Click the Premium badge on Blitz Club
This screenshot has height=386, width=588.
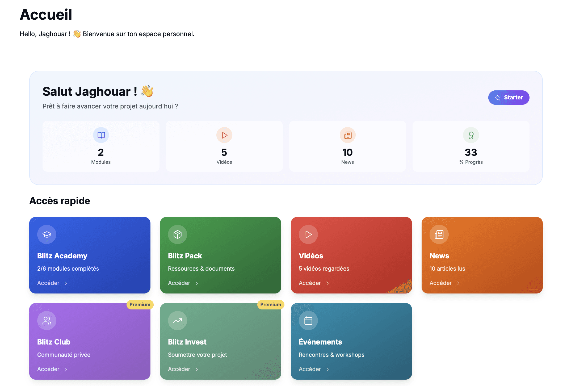[140, 305]
